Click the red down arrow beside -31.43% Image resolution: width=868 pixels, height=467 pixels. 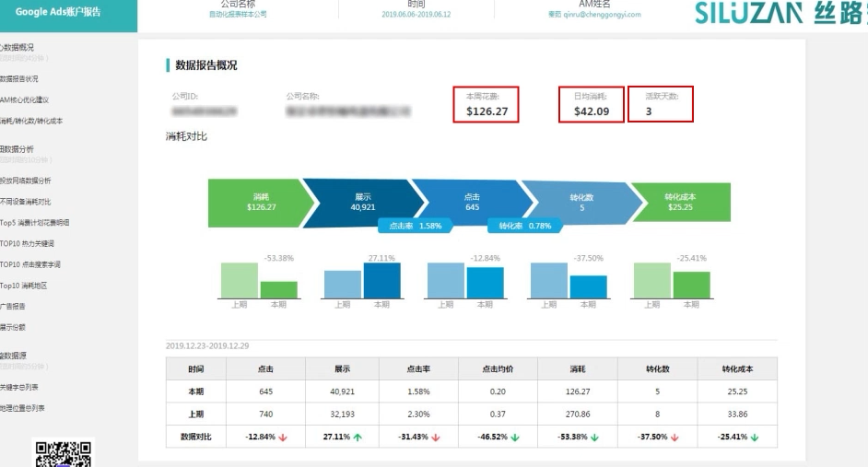pyautogui.click(x=436, y=438)
